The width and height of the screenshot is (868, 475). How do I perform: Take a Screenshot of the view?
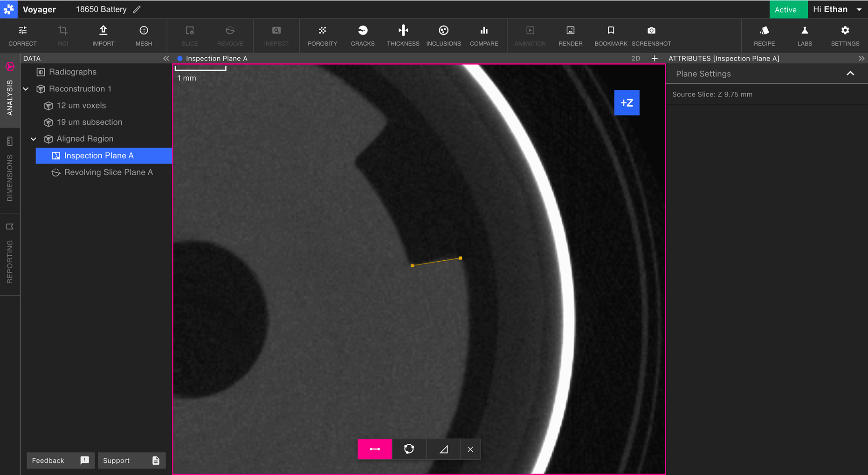[651, 36]
